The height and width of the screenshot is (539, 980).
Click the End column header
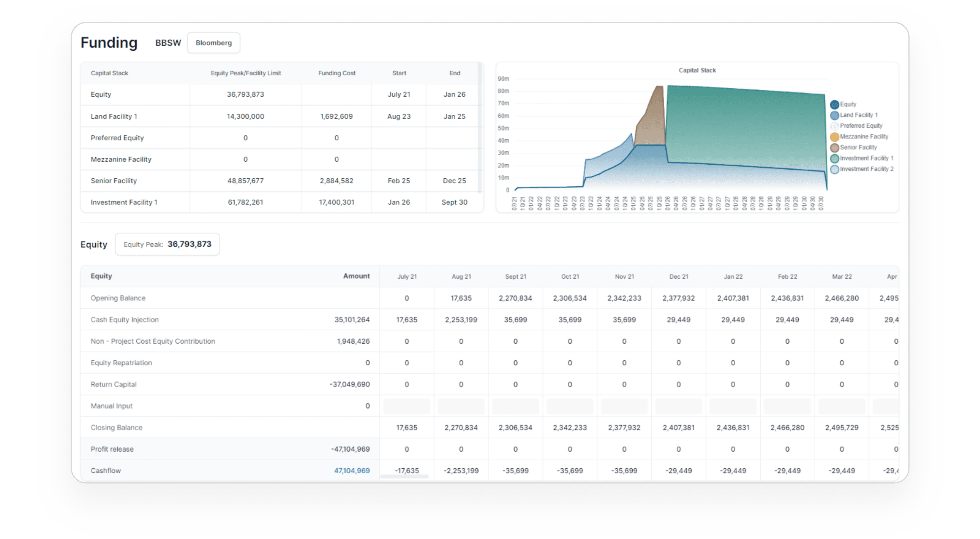[455, 73]
